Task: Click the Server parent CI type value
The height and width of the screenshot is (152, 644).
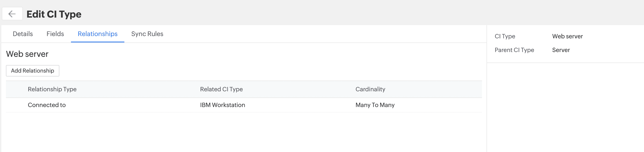Action: [561, 50]
